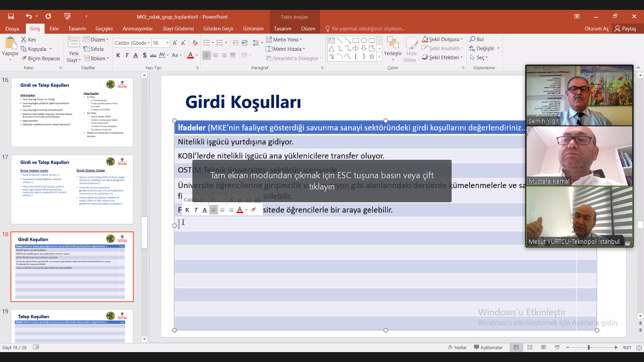Click the Paylaş share button
Image resolution: width=644 pixels, height=362 pixels.
coord(625,29)
